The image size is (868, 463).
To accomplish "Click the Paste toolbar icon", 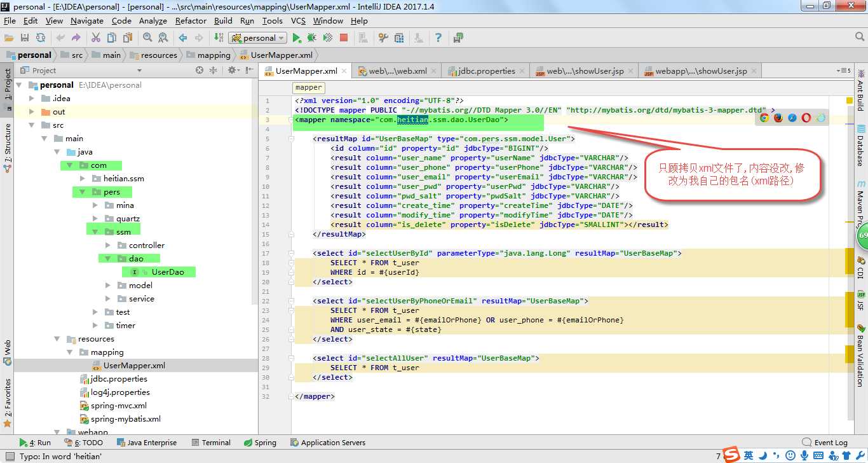I will (x=127, y=38).
